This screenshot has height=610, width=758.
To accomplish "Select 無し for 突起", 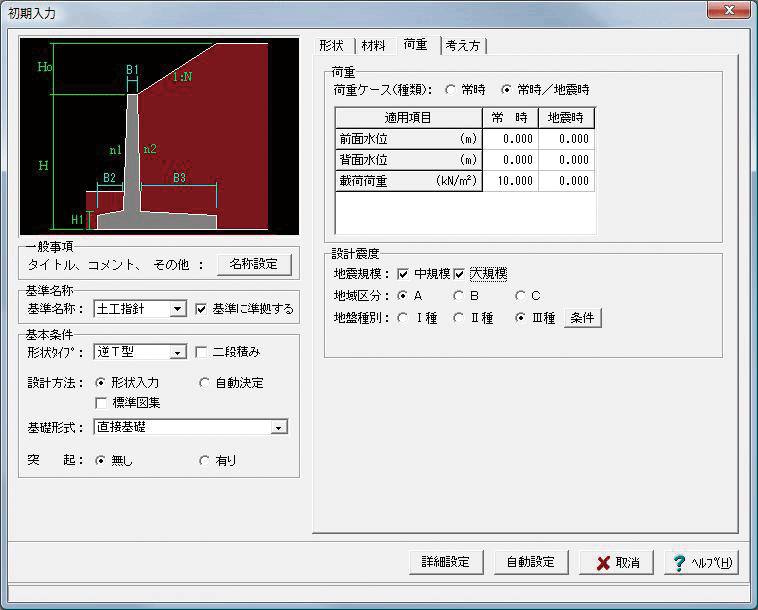I will click(x=100, y=461).
